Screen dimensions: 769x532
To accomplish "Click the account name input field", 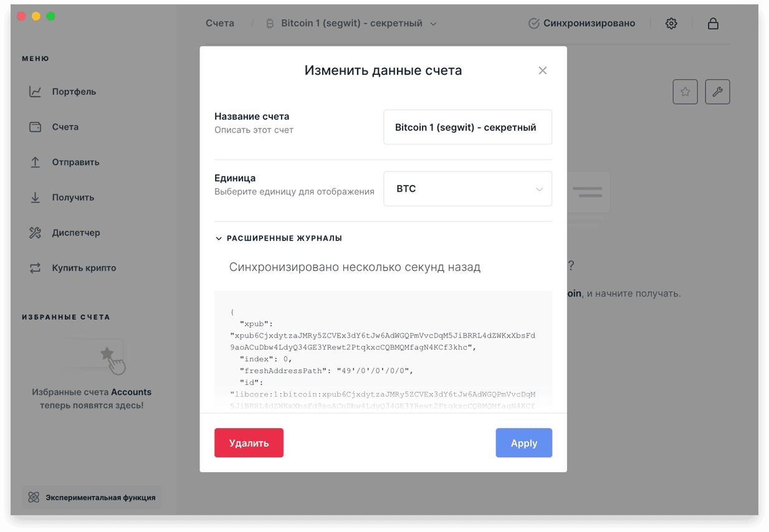I will pyautogui.click(x=467, y=127).
